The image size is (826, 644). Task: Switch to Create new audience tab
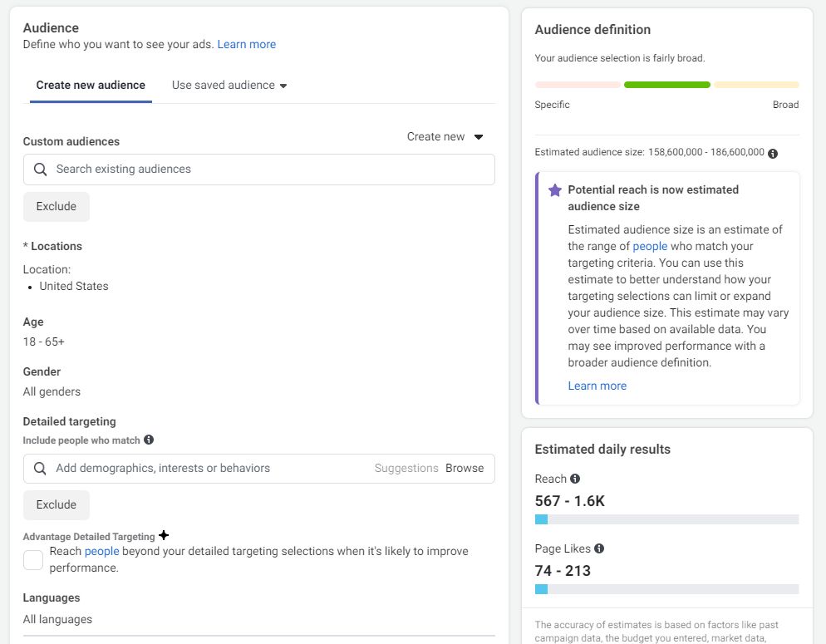click(x=91, y=85)
